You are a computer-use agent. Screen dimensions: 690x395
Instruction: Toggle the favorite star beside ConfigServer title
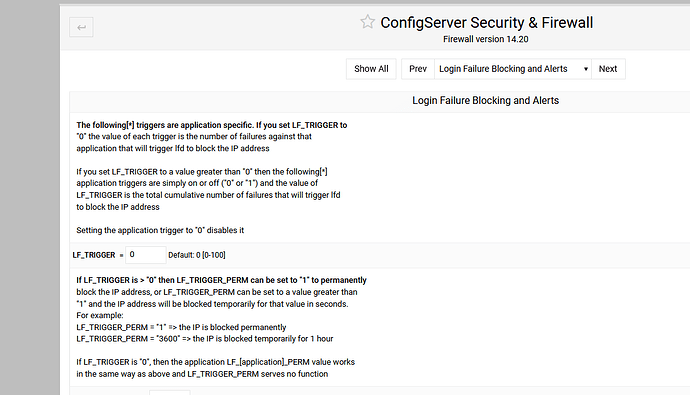(367, 22)
